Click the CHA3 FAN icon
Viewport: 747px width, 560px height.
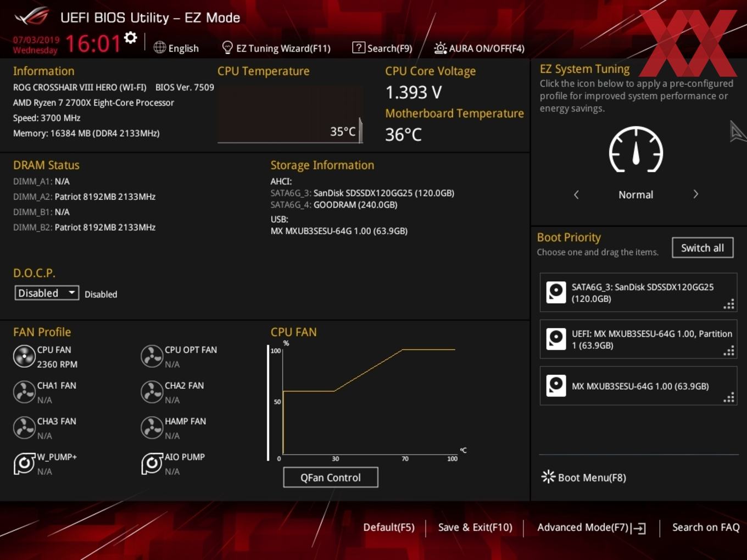[x=24, y=428]
